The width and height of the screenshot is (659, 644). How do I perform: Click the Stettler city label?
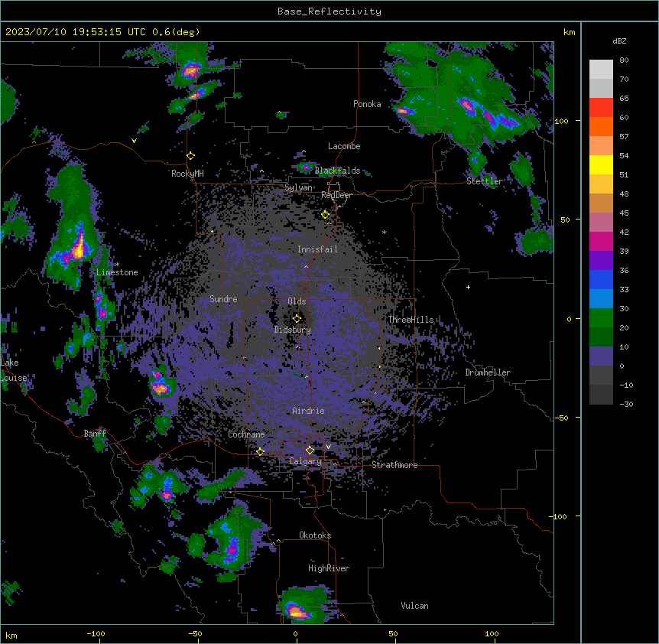tap(485, 181)
